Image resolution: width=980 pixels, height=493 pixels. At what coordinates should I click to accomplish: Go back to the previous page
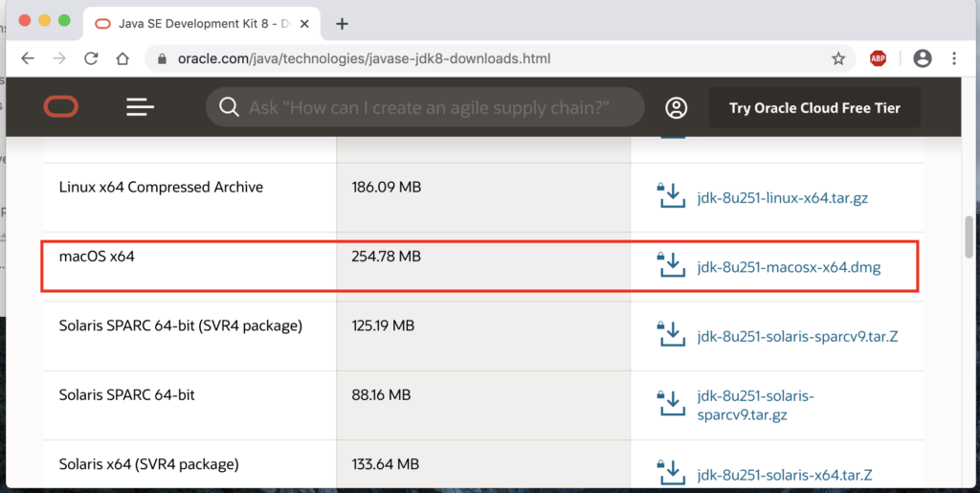point(27,58)
